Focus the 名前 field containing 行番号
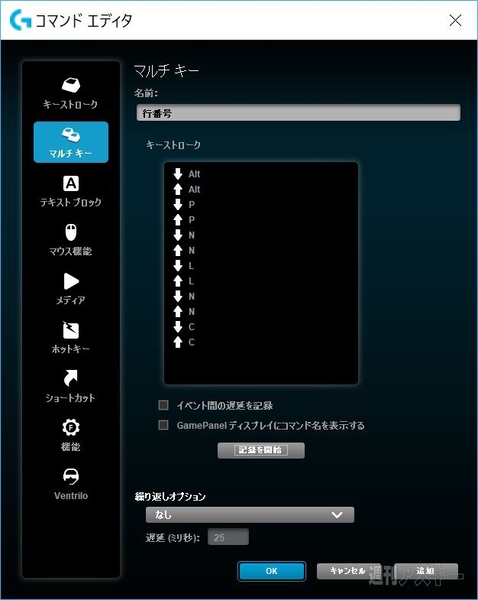The image size is (478, 600). tap(298, 113)
